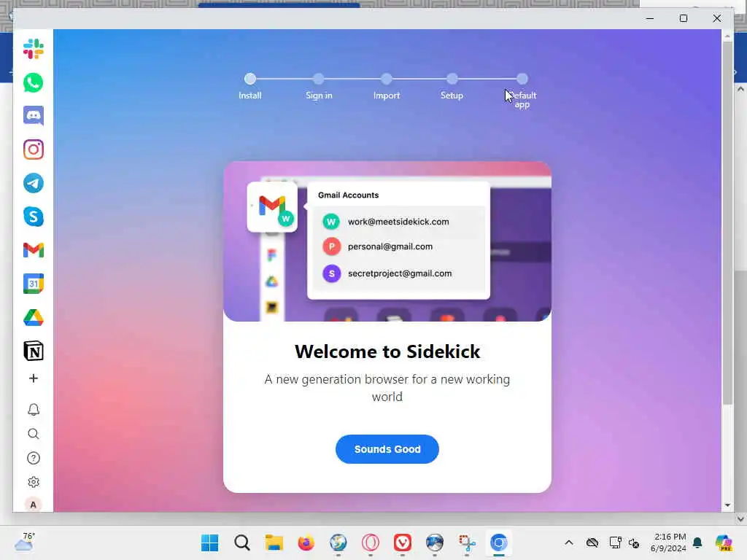
Task: Open File Explorer from taskbar
Action: [x=274, y=542]
